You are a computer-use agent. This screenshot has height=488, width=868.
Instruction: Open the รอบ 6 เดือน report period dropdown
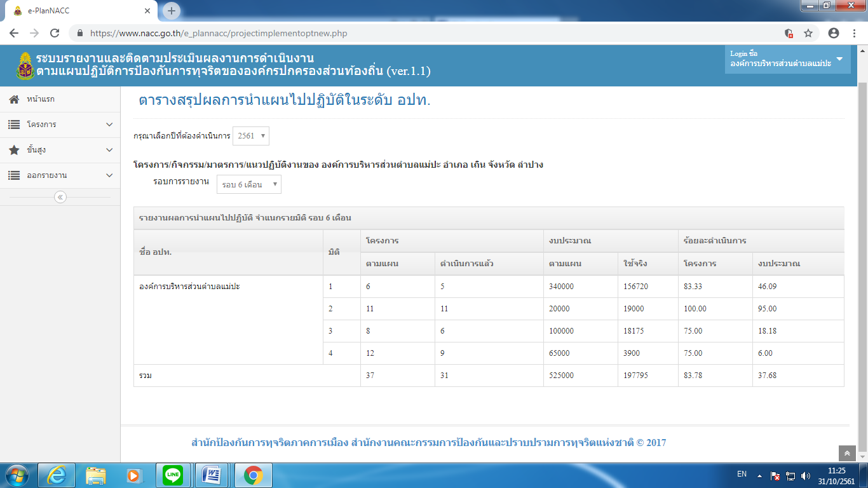tap(249, 184)
